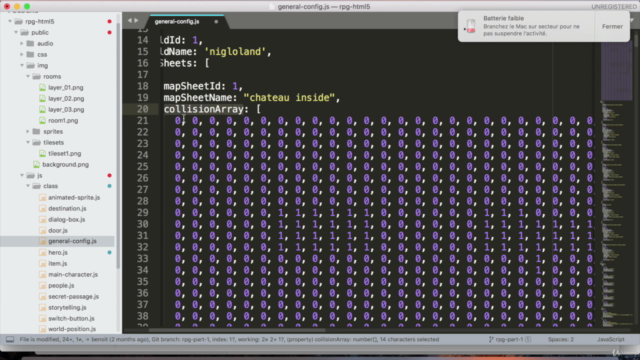Image resolution: width=640 pixels, height=360 pixels.
Task: Click hero.js JavaScript file icon
Action: coord(42,253)
